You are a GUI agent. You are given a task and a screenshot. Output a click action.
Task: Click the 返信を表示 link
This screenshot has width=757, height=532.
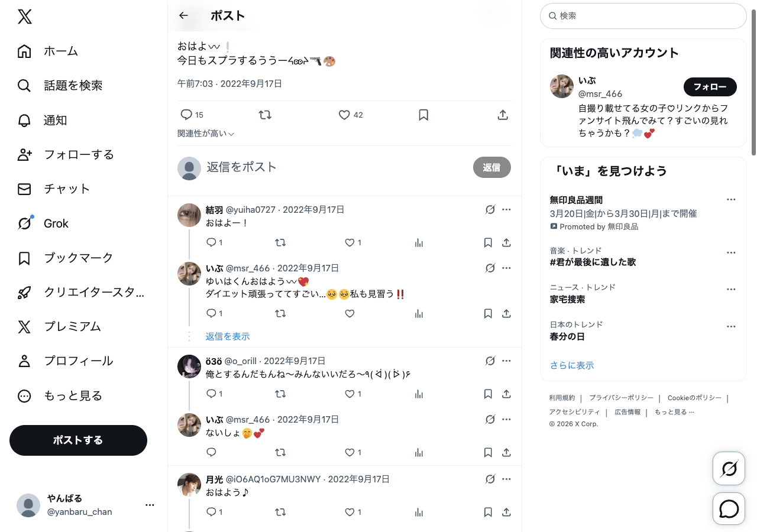228,336
